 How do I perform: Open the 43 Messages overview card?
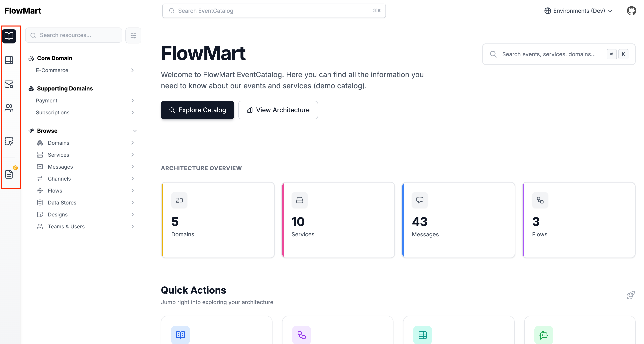click(458, 220)
